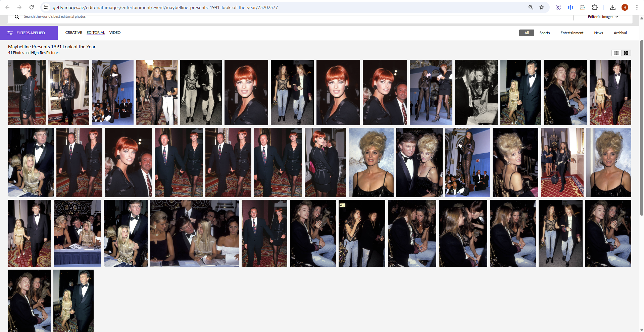Switch to the Video tab
Image resolution: width=644 pixels, height=332 pixels.
click(115, 33)
